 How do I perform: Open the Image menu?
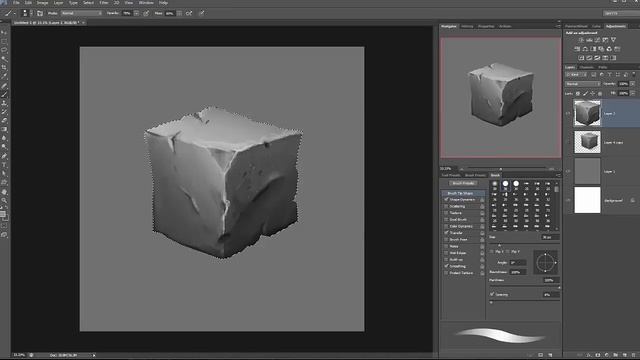pos(42,2)
